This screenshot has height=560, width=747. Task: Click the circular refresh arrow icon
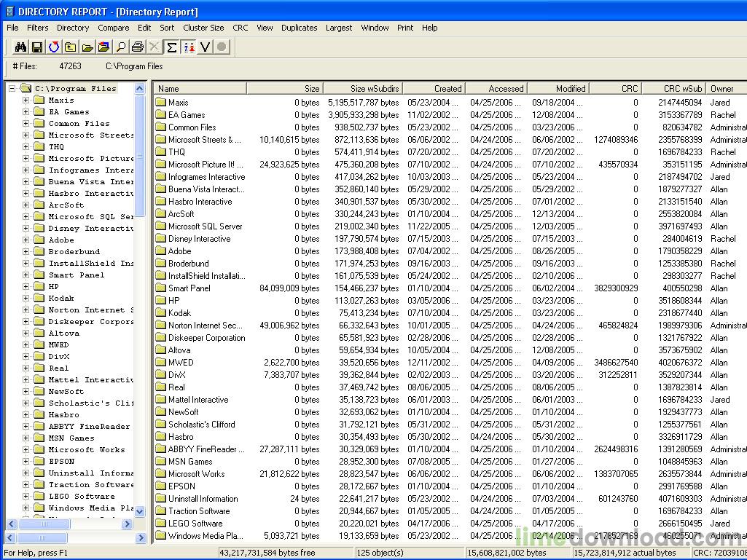tap(53, 47)
